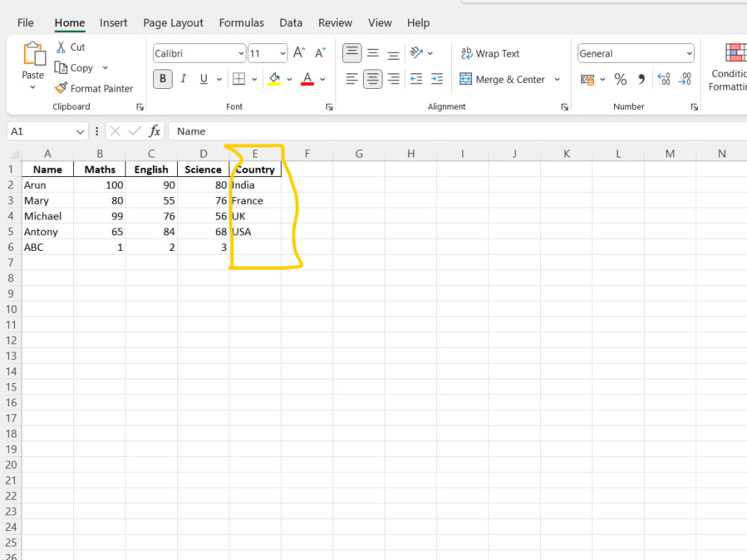Increase font size with the large A icon
This screenshot has width=747, height=560.
300,52
